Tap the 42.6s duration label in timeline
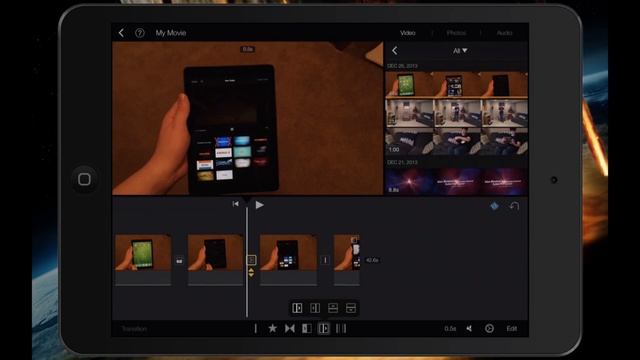Screen dimensions: 640x360 point(372,260)
